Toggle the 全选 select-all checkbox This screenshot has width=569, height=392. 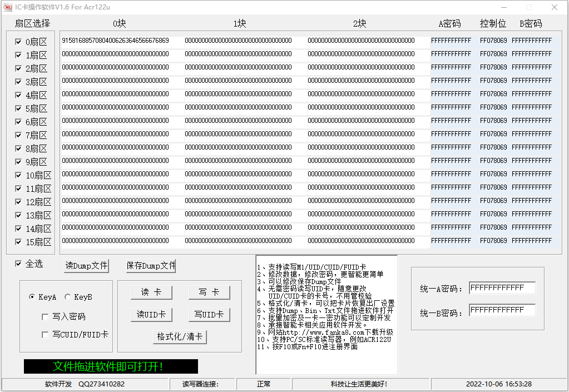click(x=18, y=264)
